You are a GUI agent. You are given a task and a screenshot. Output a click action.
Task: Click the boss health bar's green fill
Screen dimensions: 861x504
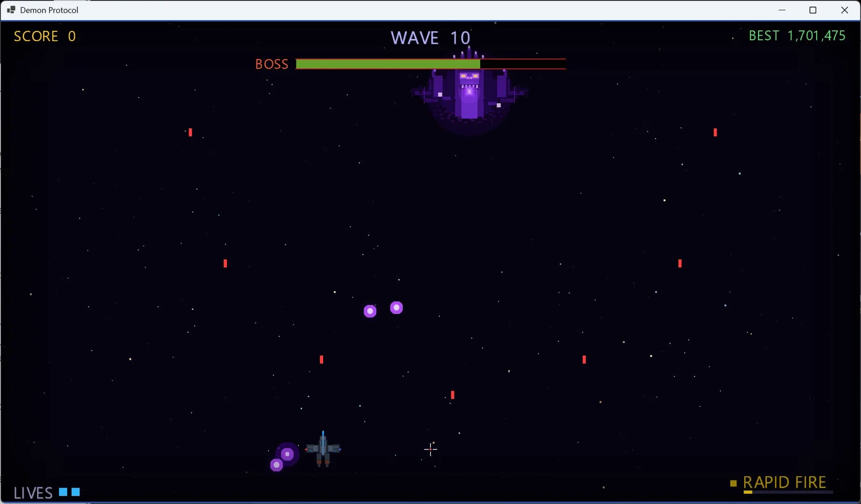388,64
